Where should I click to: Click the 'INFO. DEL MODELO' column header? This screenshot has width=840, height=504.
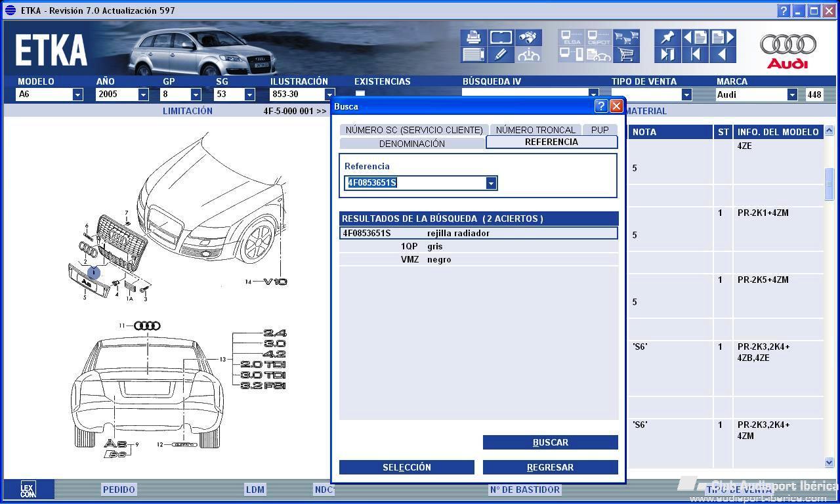coord(778,132)
